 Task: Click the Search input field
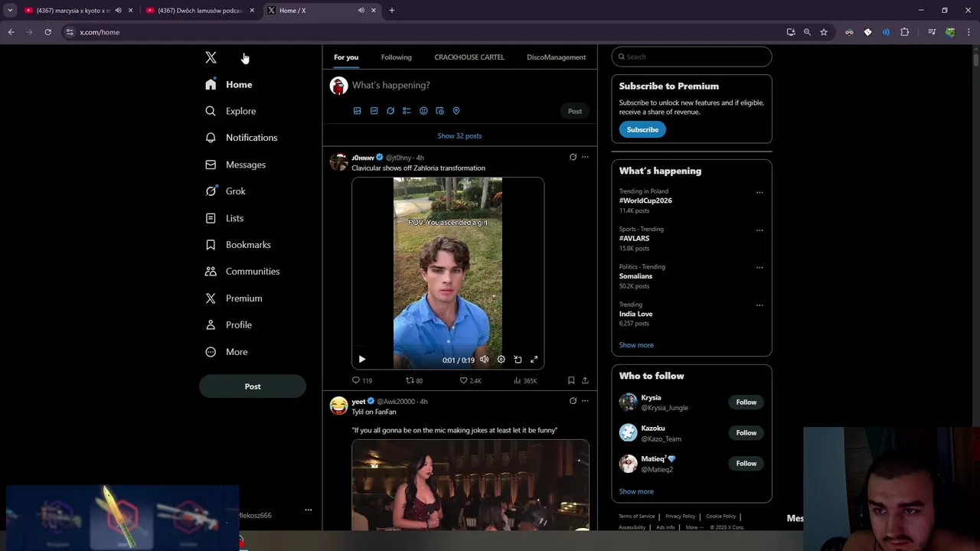point(691,57)
